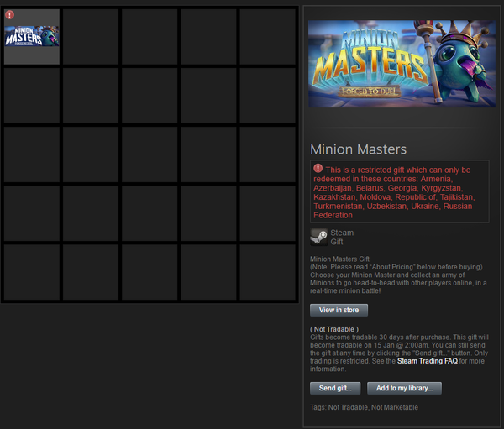Open the Steam Trading FAQ link
Viewport: 504px width, 429px height.
tap(428, 361)
